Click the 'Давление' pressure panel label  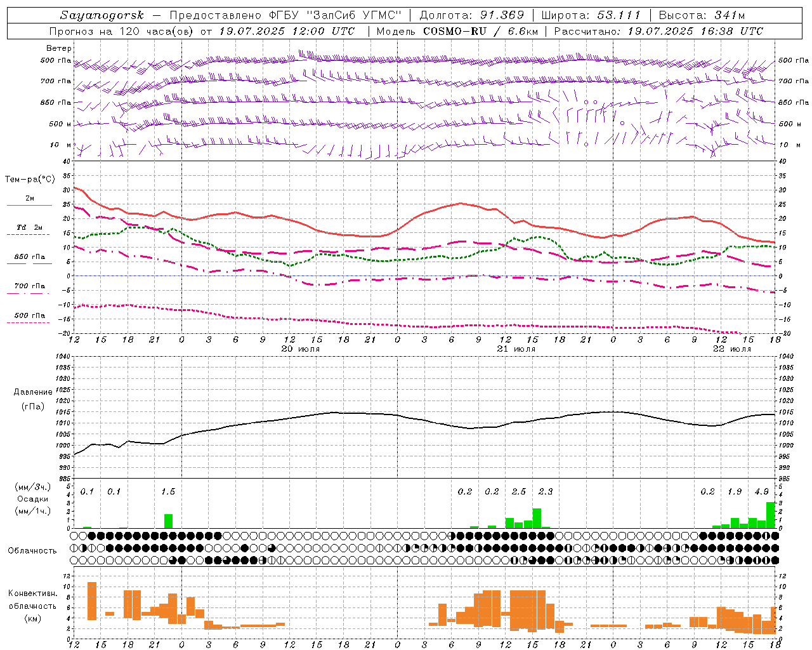(x=33, y=392)
